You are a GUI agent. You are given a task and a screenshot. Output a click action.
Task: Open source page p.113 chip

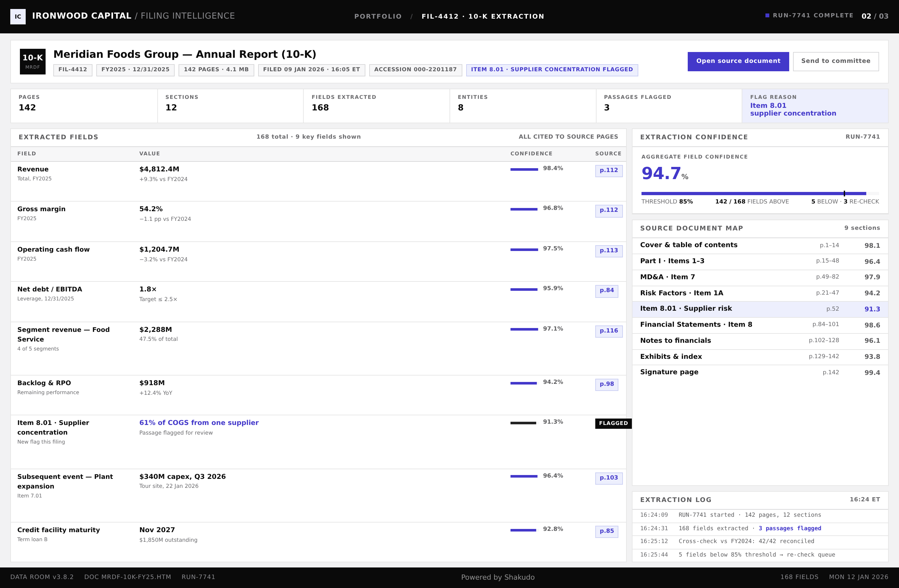coord(608,251)
